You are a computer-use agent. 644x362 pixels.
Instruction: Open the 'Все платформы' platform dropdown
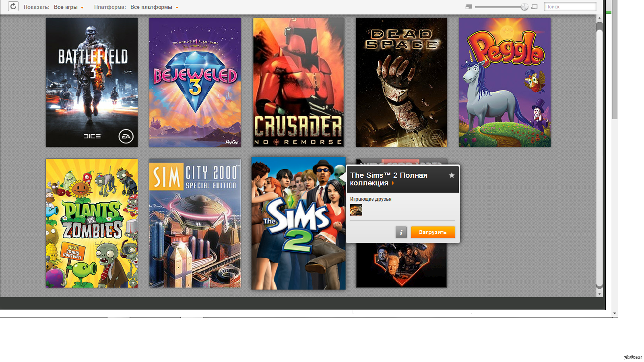tap(154, 7)
